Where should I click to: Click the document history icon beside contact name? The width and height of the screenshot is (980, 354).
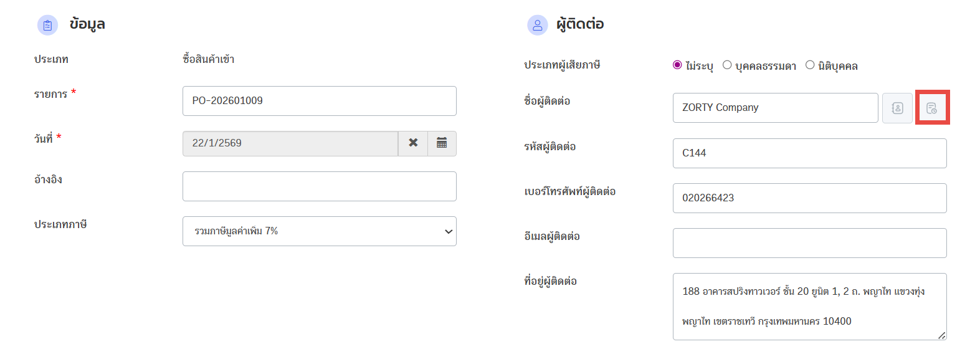coord(931,108)
